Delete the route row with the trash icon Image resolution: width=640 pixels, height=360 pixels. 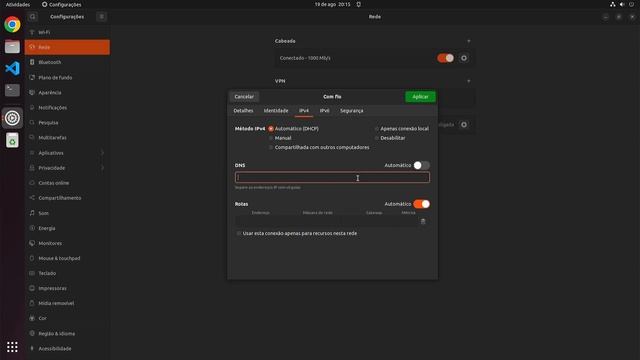point(423,221)
